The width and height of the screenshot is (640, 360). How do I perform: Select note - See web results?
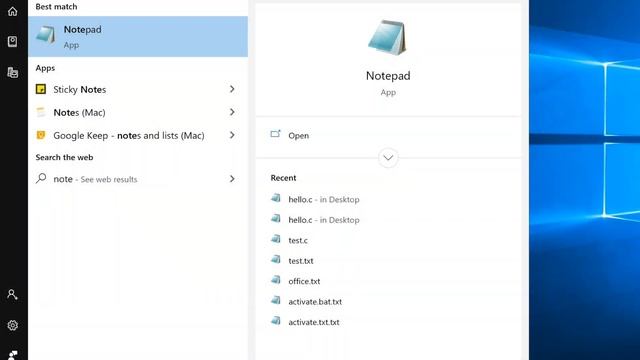[138, 179]
